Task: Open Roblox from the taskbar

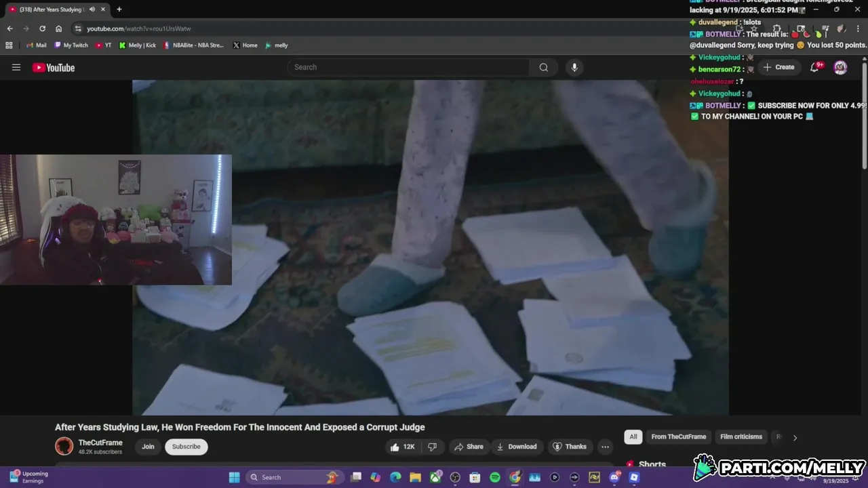Action: pyautogui.click(x=634, y=477)
